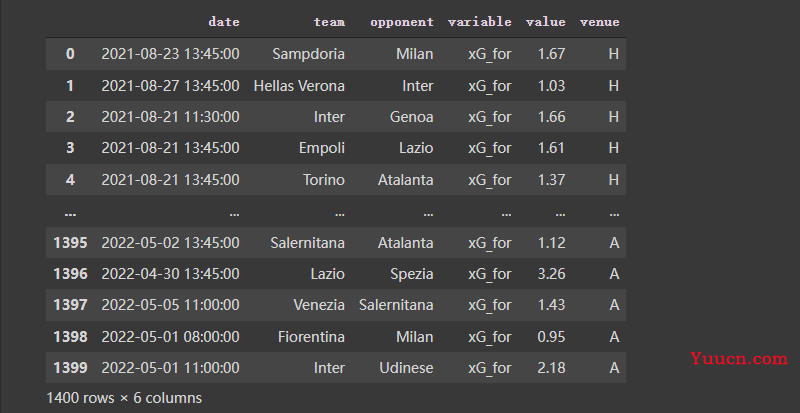The height and width of the screenshot is (413, 800).
Task: Click the Hellas Verona cell
Action: (x=299, y=85)
